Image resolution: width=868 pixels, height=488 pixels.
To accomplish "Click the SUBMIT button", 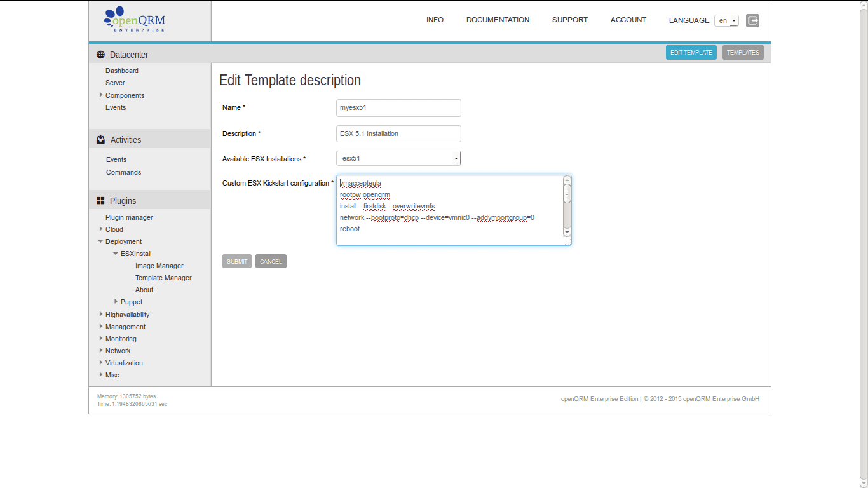I will (x=237, y=261).
